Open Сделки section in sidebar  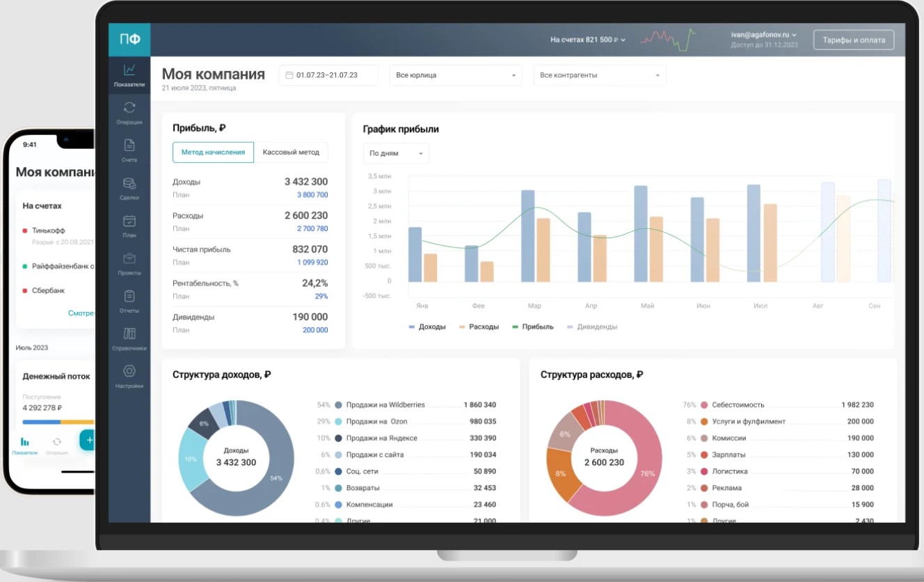(x=129, y=183)
